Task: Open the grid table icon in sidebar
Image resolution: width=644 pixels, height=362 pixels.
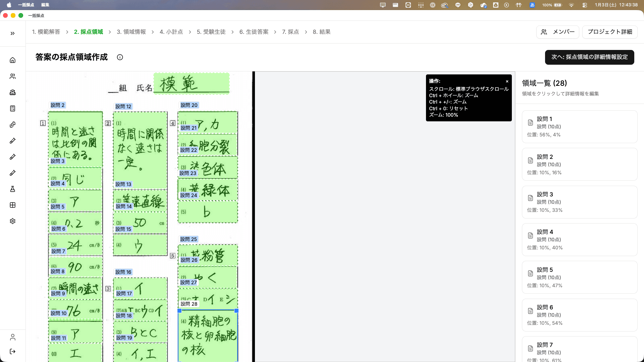Action: [12, 205]
